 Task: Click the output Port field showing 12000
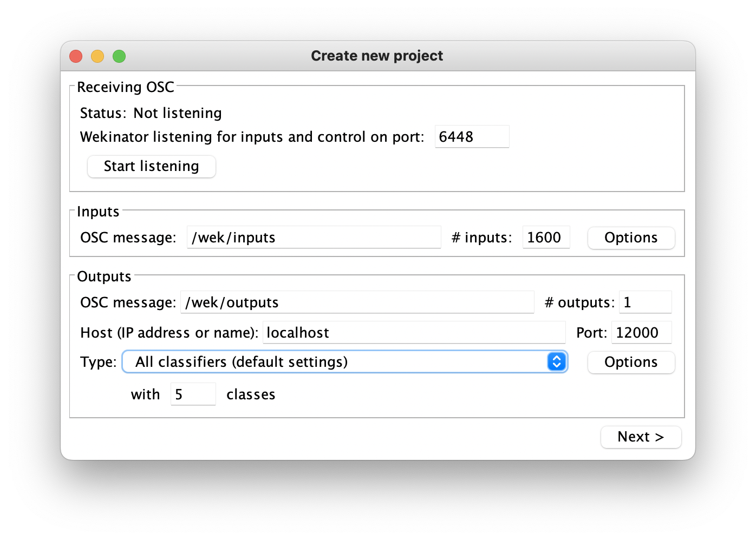point(641,332)
